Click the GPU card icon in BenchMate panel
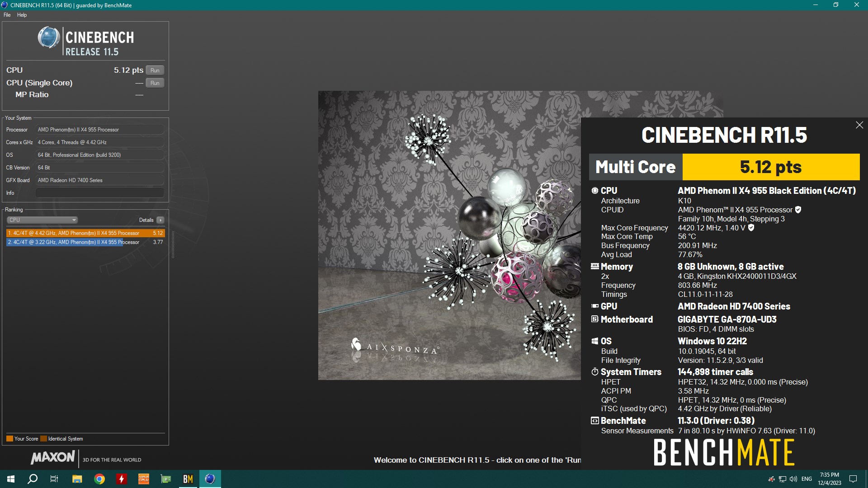Viewport: 868px width, 488px height. click(x=595, y=306)
